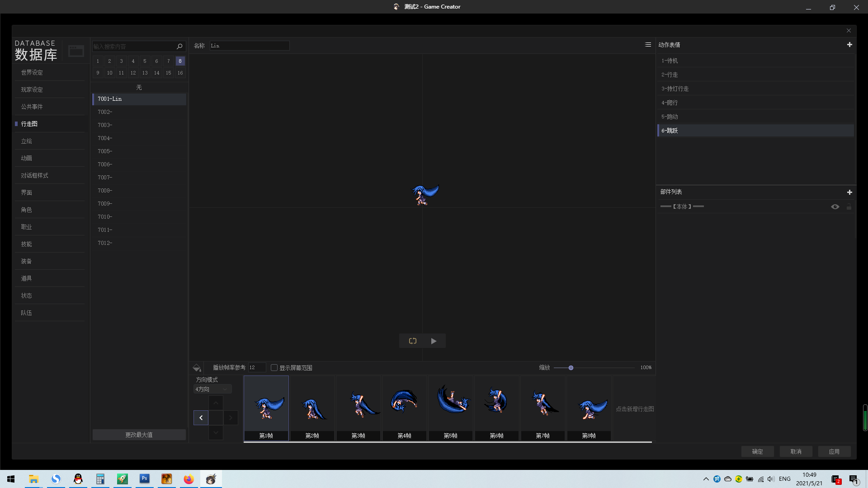
Task: Open the Skills category in sidebar
Action: (50, 244)
